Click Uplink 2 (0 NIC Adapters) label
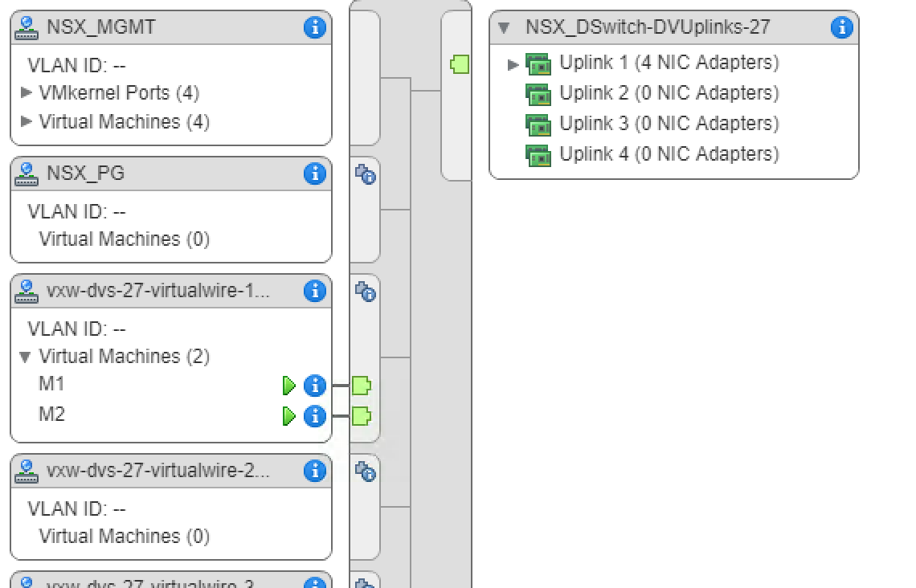916x588 pixels. [669, 93]
